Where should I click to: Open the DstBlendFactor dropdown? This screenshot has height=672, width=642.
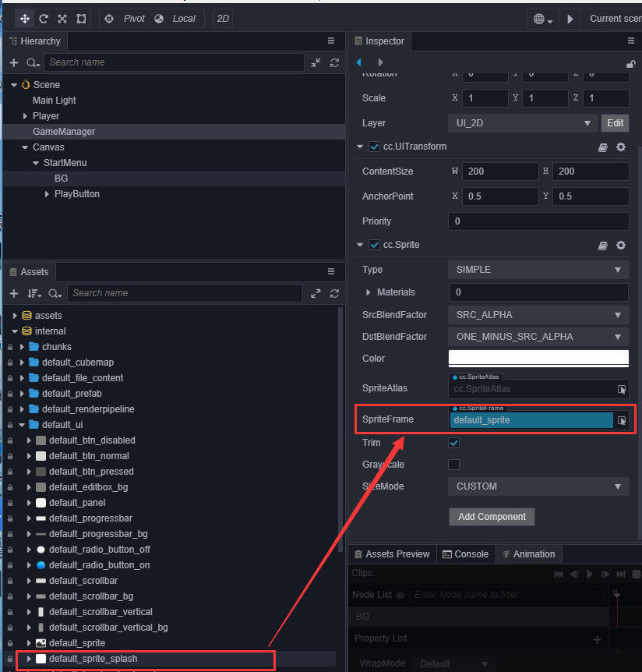click(x=538, y=337)
